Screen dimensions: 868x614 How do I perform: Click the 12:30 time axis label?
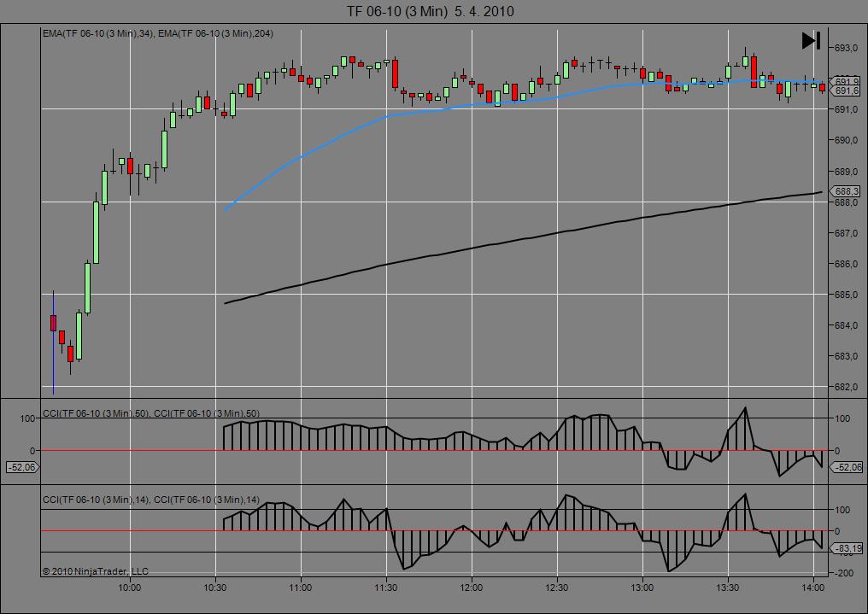[556, 588]
